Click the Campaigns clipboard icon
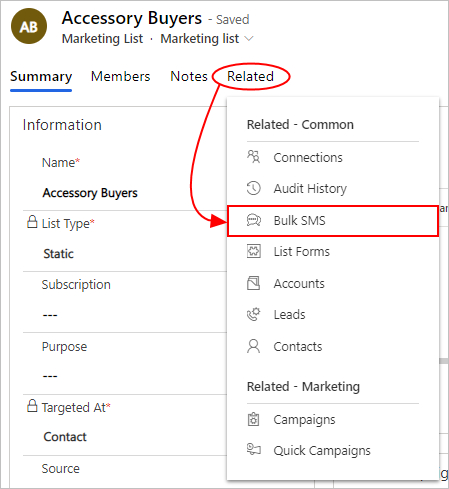 253,419
